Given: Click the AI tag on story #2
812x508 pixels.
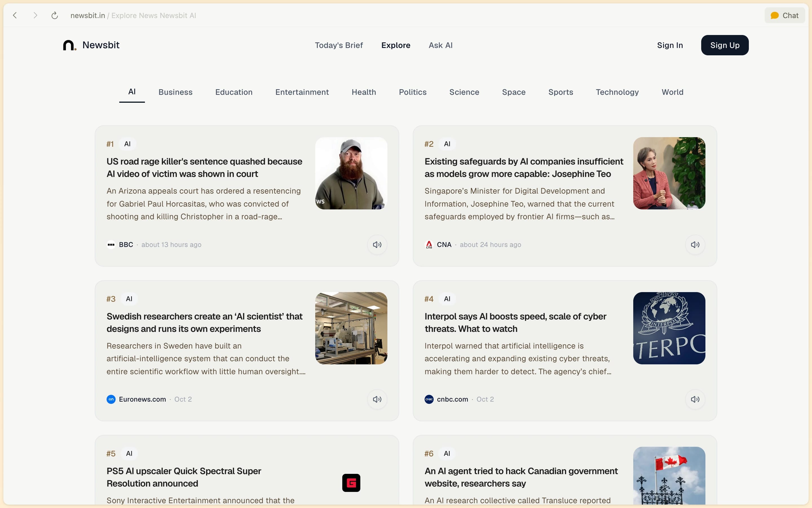Looking at the screenshot, I should coord(447,144).
